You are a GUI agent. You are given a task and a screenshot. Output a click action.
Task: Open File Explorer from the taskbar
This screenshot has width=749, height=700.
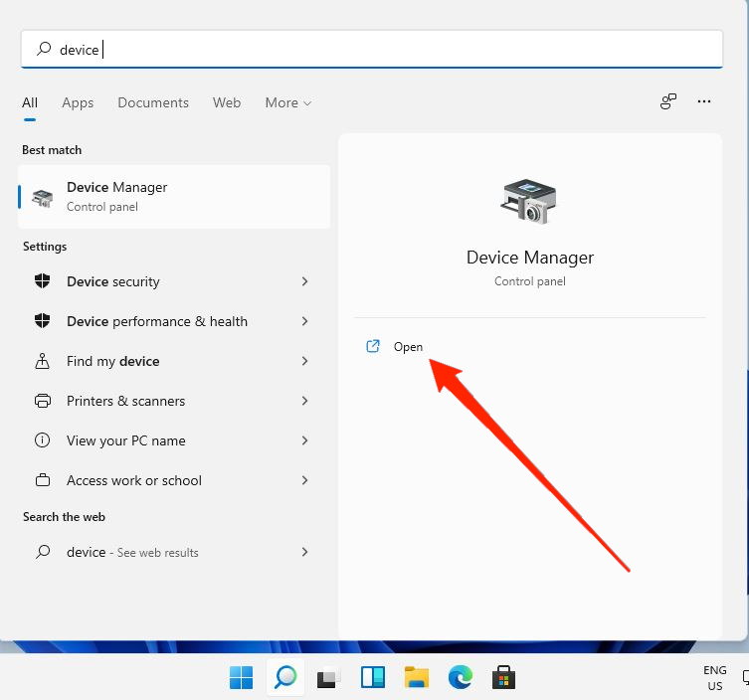pyautogui.click(x=417, y=678)
